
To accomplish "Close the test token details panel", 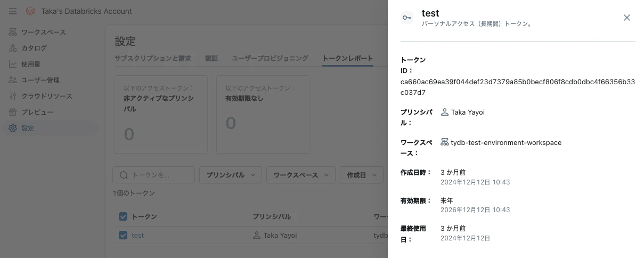I will coord(627,18).
